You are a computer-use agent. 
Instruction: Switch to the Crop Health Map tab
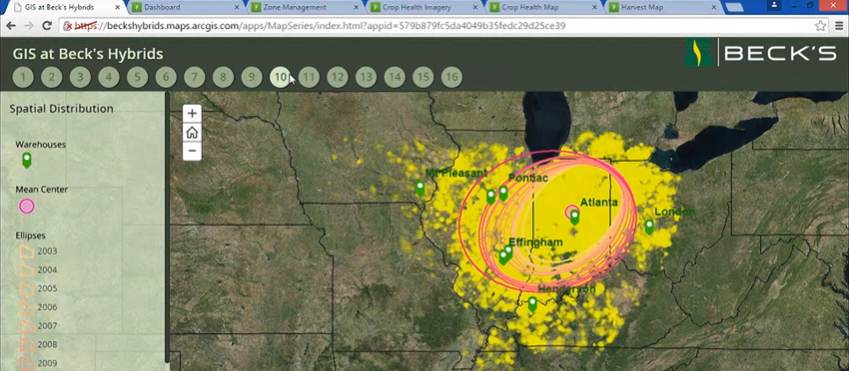[x=541, y=8]
